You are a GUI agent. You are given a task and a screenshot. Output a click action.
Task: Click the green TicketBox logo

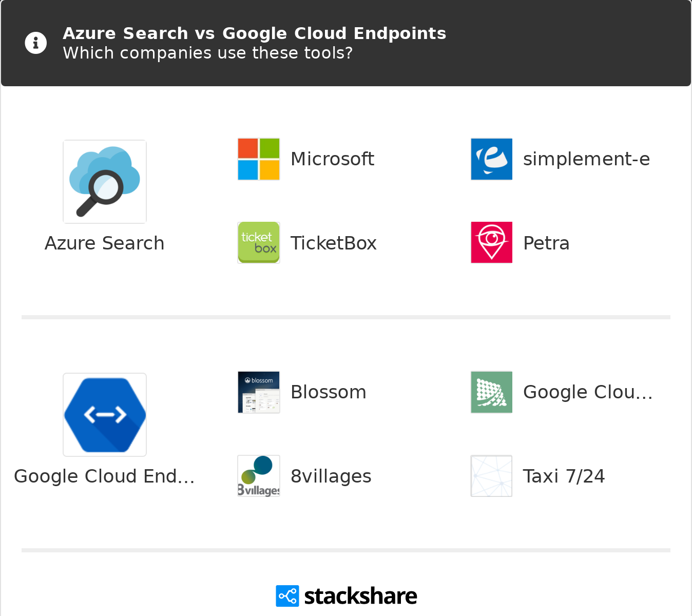coord(259,243)
